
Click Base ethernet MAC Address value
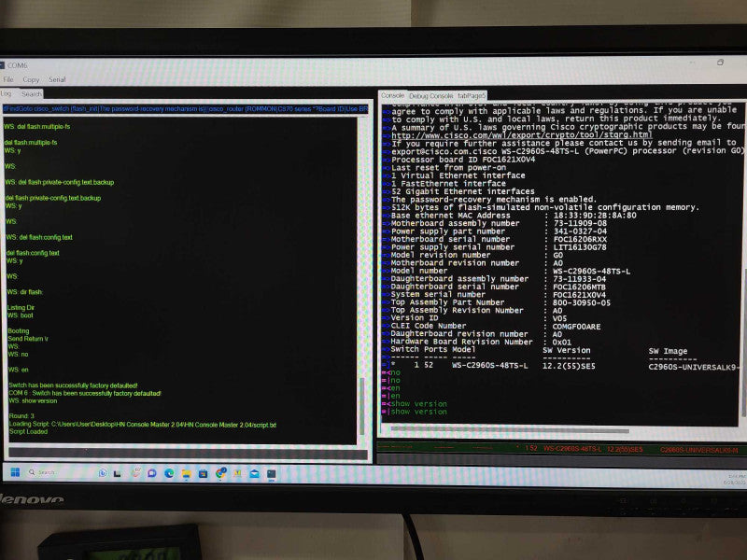(x=595, y=216)
